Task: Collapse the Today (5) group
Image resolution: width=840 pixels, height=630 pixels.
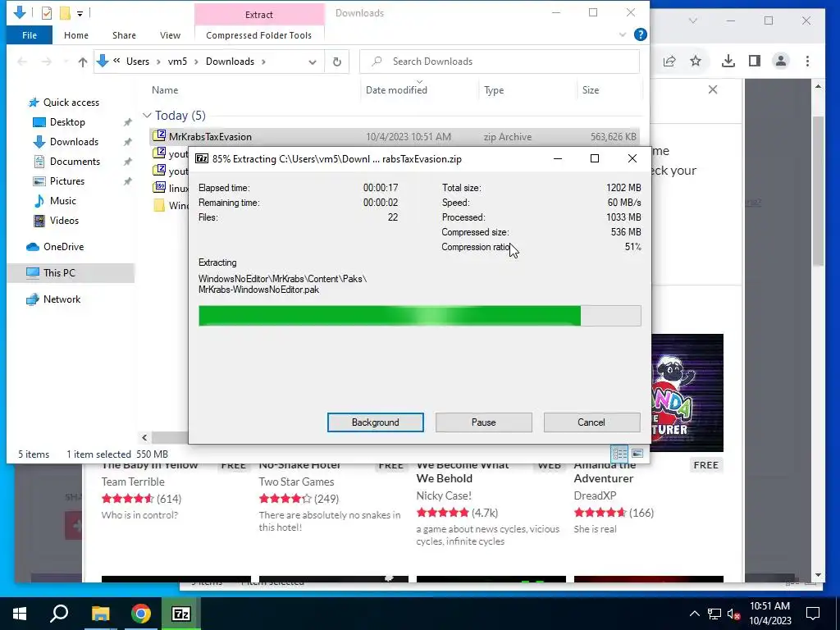Action: pos(147,116)
